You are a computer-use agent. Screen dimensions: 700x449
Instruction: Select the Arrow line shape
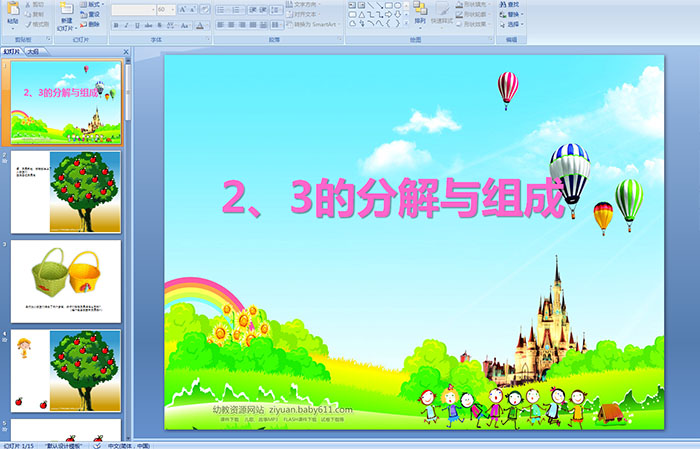[x=379, y=5]
